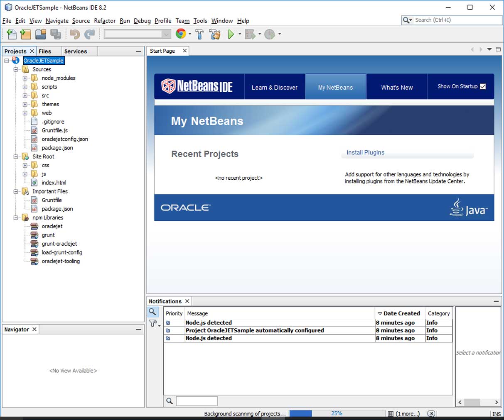Open the Refactor menu
Image resolution: width=504 pixels, height=420 pixels.
pos(105,21)
